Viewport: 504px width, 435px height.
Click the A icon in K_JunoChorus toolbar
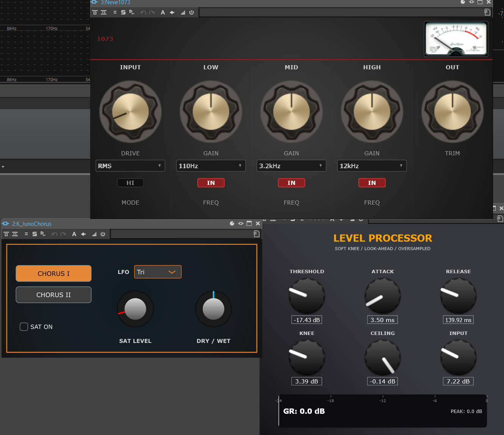(x=74, y=234)
